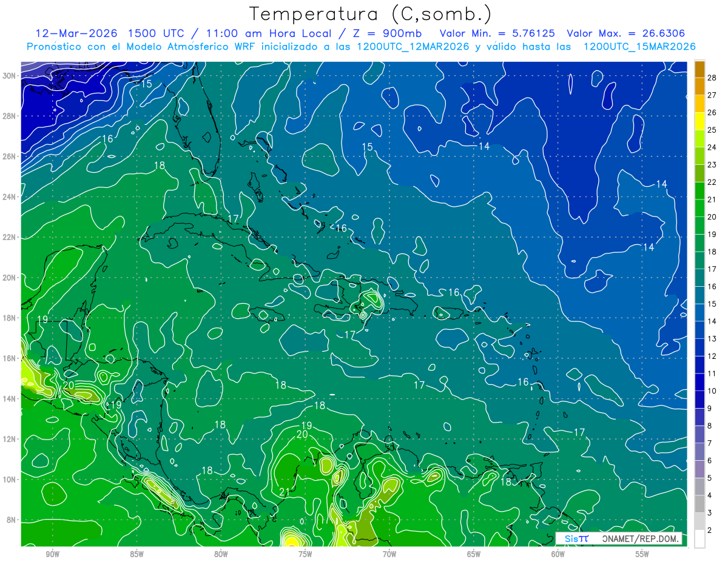
Task: Click the color bar value label 6
Action: [x=710, y=460]
